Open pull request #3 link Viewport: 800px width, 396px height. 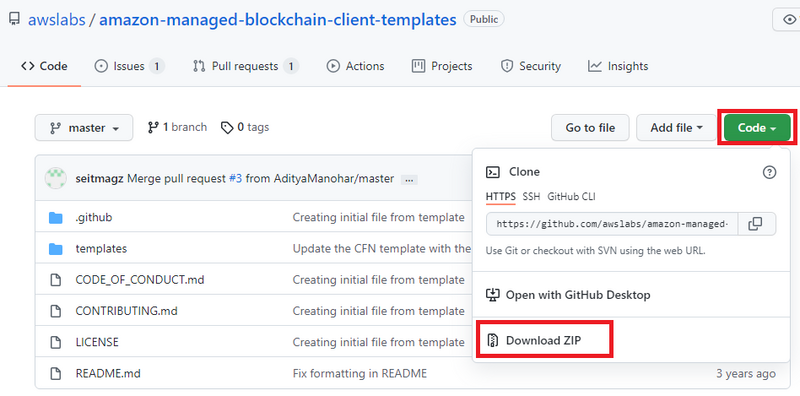[x=235, y=179]
